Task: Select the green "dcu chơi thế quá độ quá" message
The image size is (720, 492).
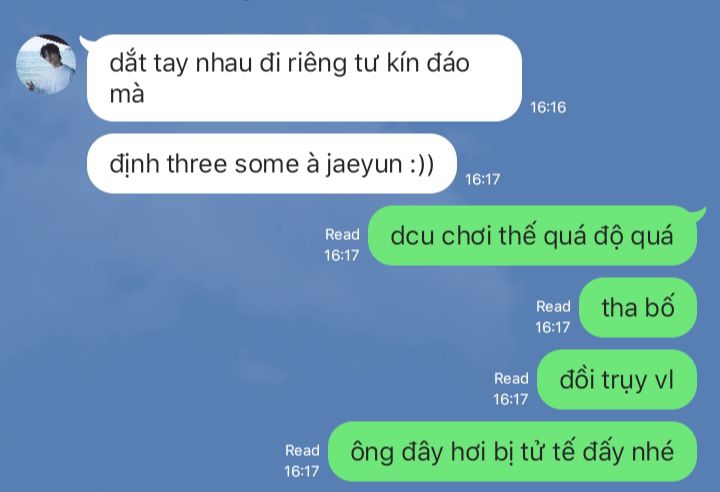Action: 533,236
